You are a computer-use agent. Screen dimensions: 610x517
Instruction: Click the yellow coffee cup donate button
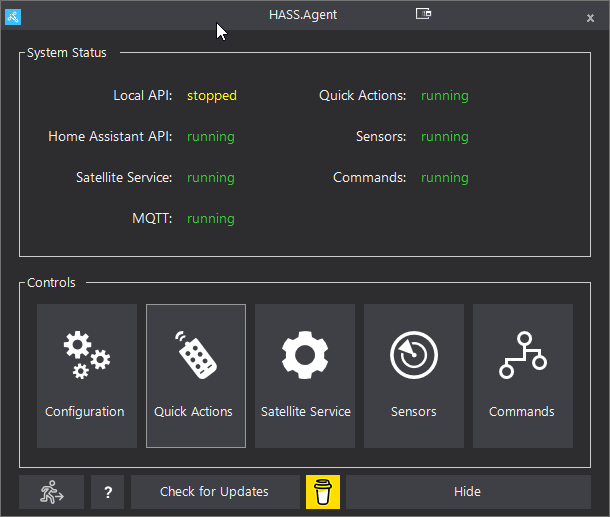(323, 492)
